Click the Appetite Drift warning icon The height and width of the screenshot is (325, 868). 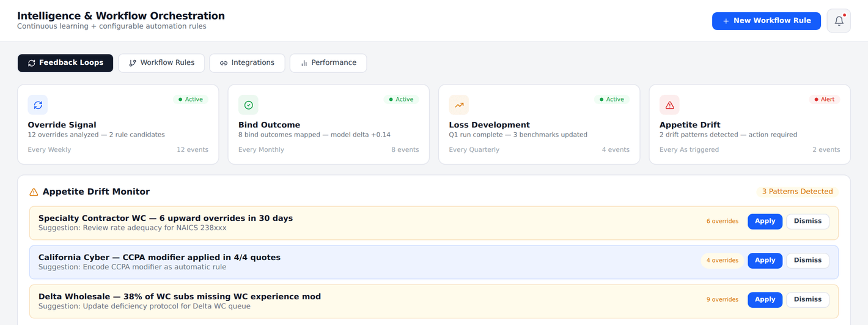669,105
